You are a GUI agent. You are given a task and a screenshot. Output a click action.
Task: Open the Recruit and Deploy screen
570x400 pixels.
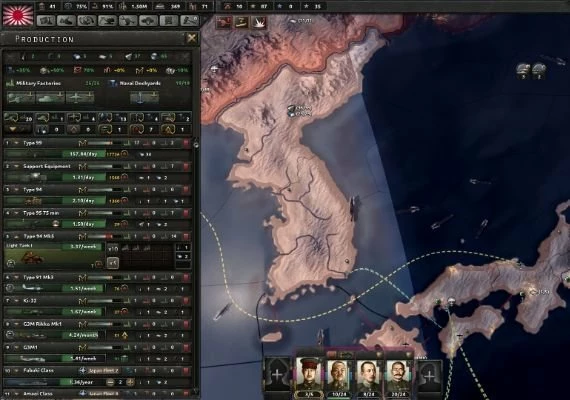pos(168,20)
